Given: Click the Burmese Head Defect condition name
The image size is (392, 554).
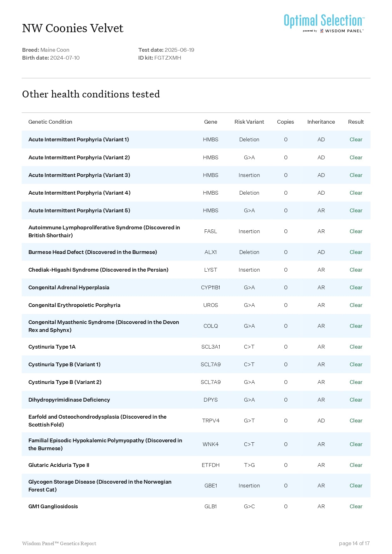Looking at the screenshot, I should tap(92, 252).
